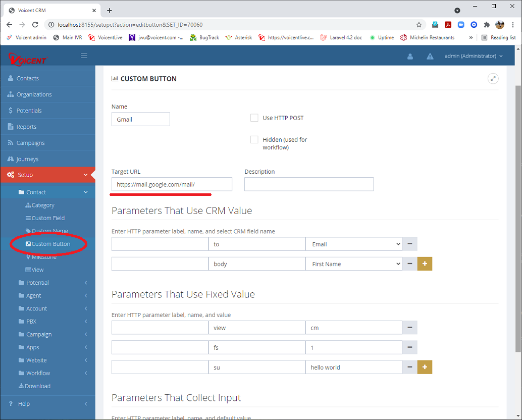
Task: Open Campaigns in the sidebar
Action: [x=30, y=143]
